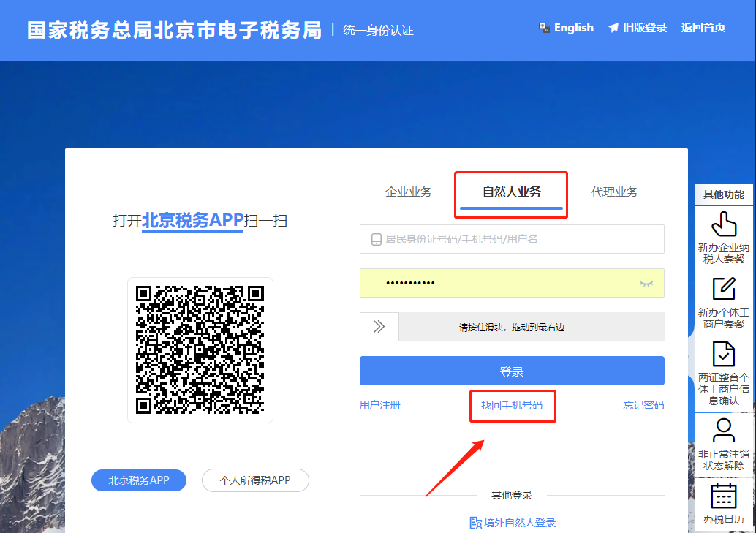Select the 北京税务APP QR option
Screen dimensions: 756x533
[139, 480]
